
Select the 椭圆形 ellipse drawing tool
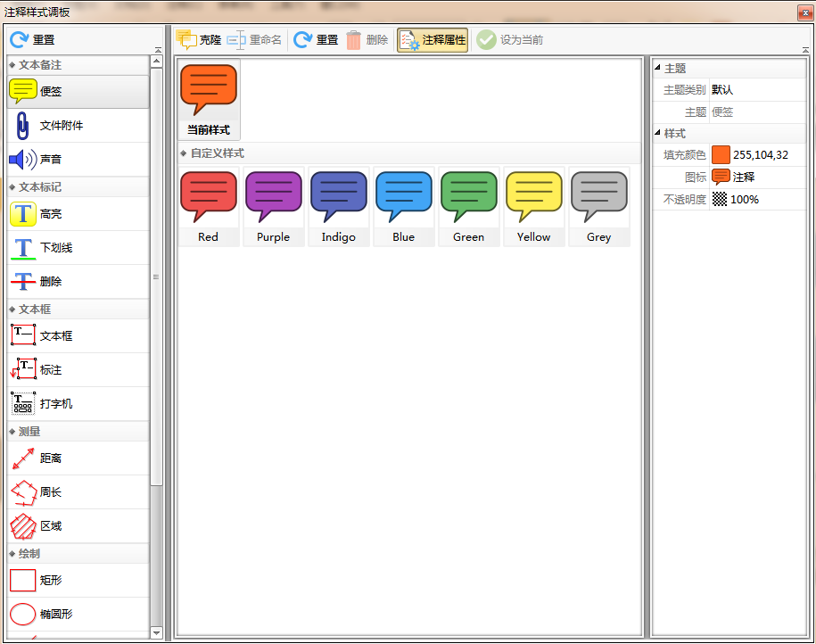(78, 614)
